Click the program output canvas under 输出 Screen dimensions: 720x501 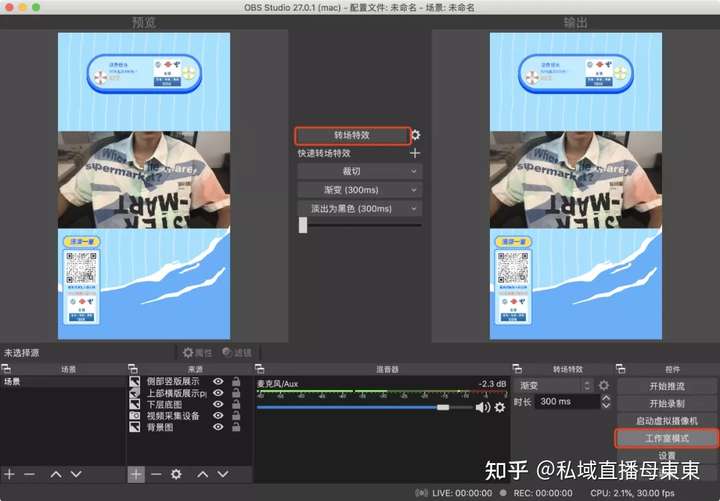tap(576, 186)
